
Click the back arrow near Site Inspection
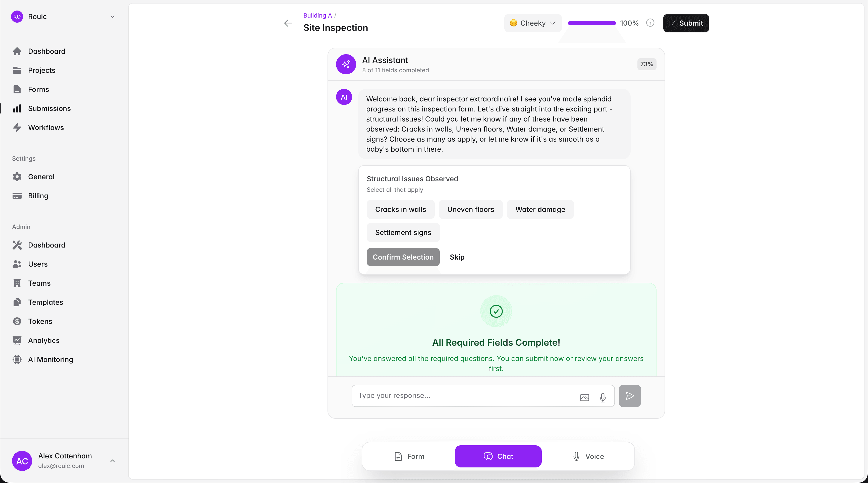tap(288, 23)
